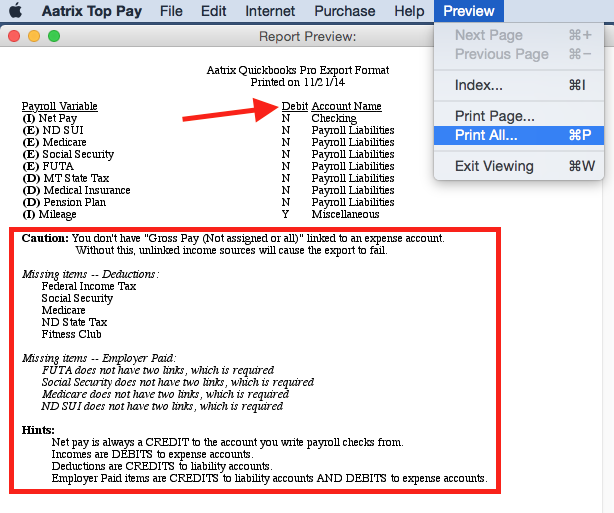
Task: Click Payroll Liabilities beside ND SUI
Action: click(353, 130)
